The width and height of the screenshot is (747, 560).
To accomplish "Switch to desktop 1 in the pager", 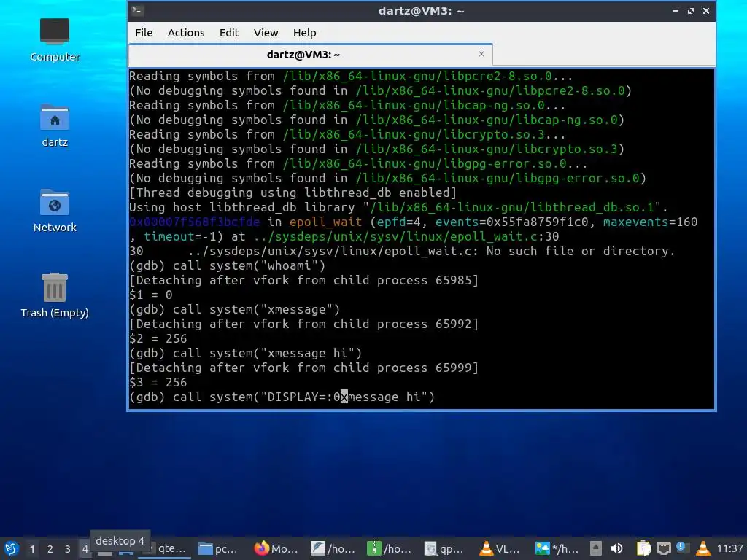I will click(x=32, y=549).
